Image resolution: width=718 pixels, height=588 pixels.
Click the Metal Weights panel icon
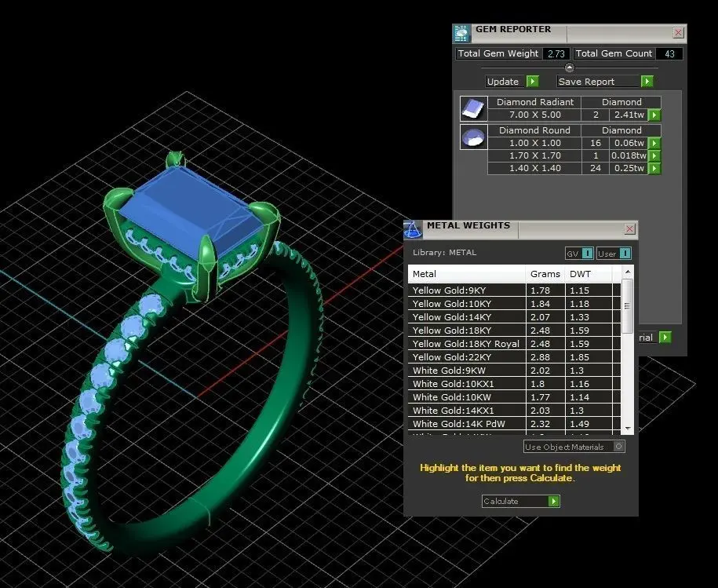[x=413, y=230]
